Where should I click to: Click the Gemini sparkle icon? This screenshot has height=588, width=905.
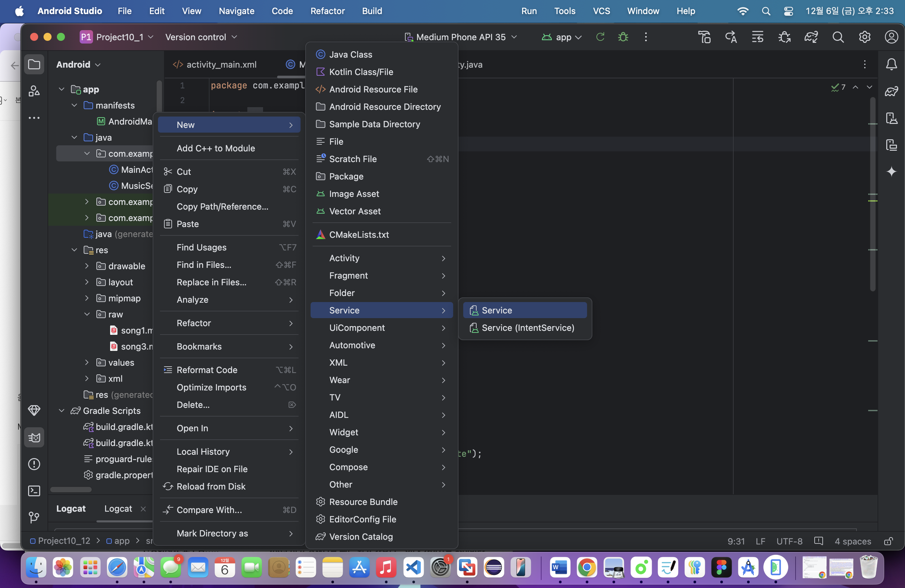coord(891,171)
